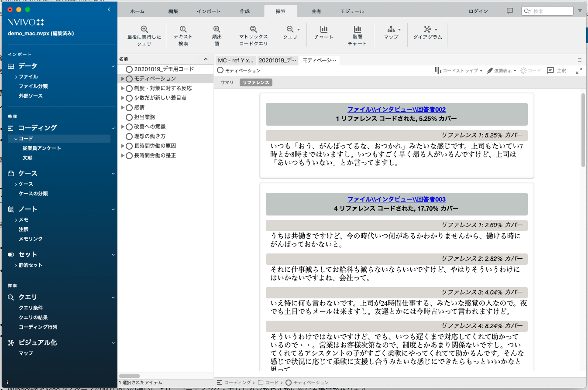Image resolution: width=588 pixels, height=390 pixels.
Task: Click the マトリックスコードクエリ icon
Action: (253, 30)
